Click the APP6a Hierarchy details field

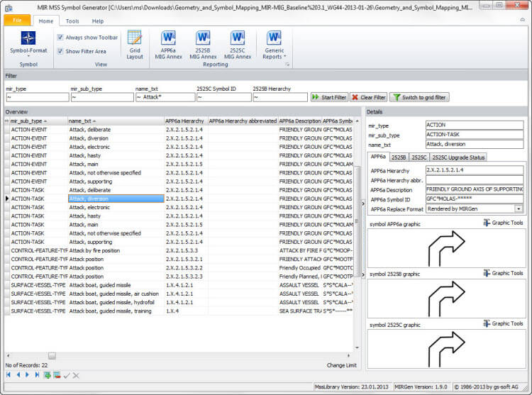(475, 170)
